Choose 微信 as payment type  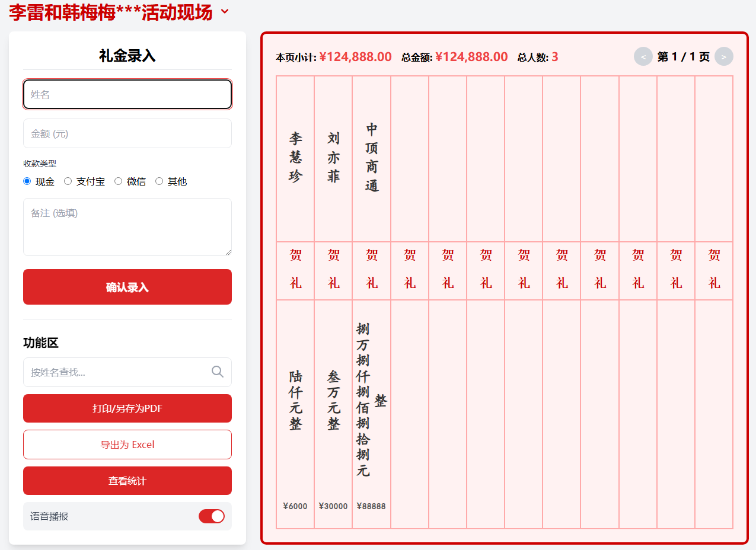click(119, 181)
